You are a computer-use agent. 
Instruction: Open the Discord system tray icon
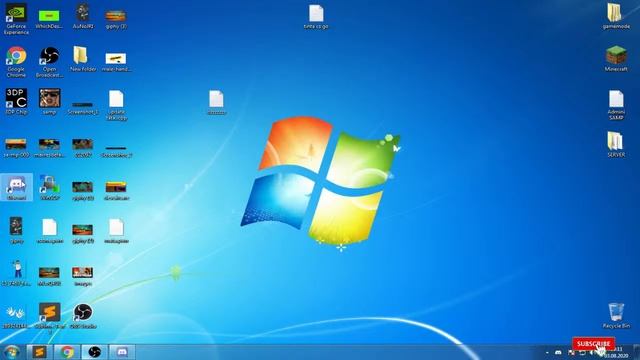[x=558, y=352]
